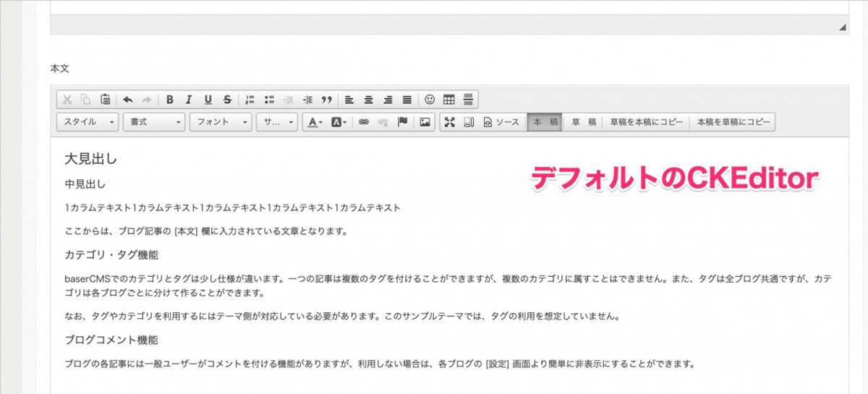Click the Copy icon
The image size is (868, 394).
[86, 100]
